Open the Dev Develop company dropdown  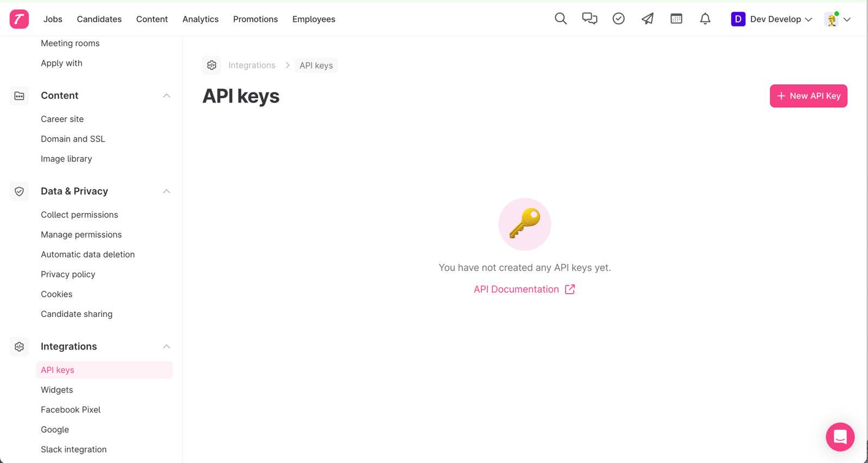click(771, 19)
